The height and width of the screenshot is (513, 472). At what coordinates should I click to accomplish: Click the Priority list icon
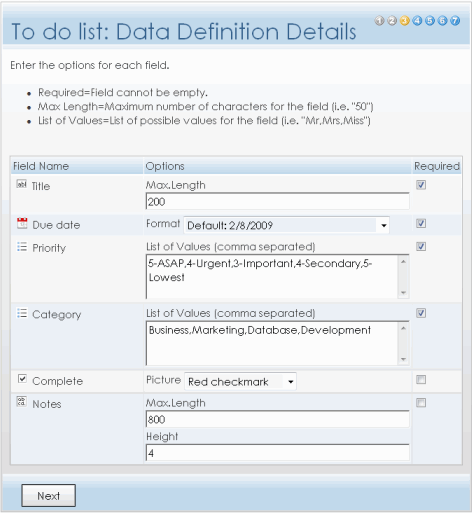pos(22,247)
